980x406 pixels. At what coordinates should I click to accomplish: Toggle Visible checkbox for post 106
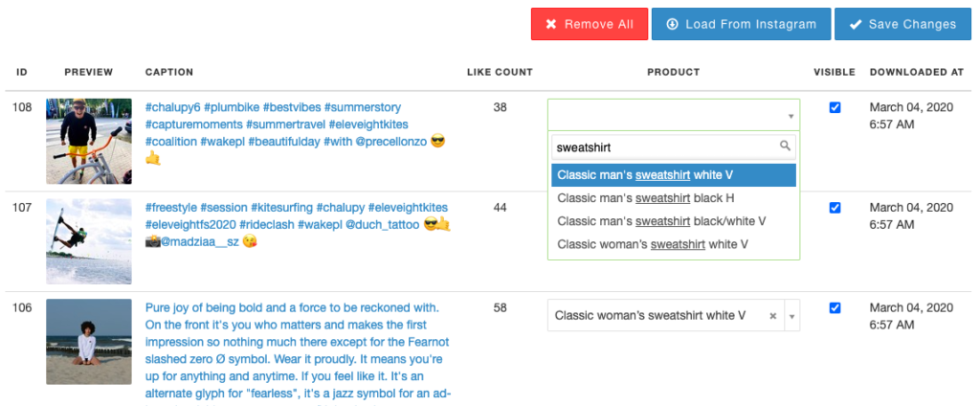(x=835, y=307)
